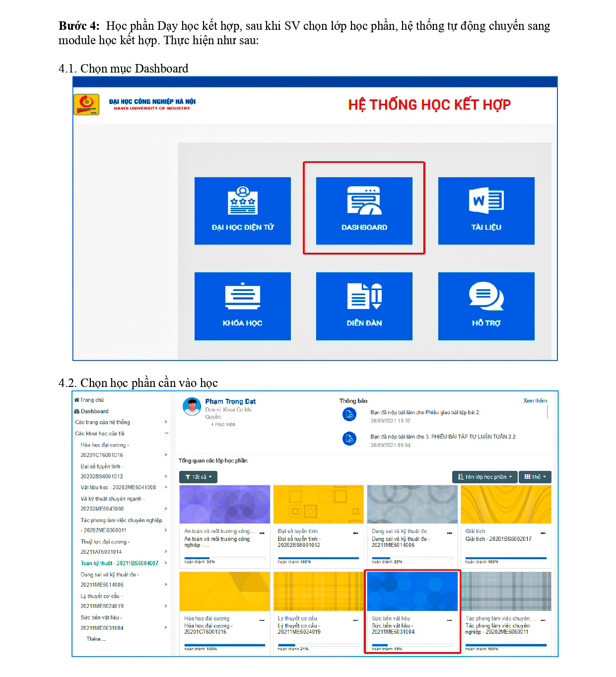Open the Dashboard tile
This screenshot has height=677, width=616.
coord(364,211)
